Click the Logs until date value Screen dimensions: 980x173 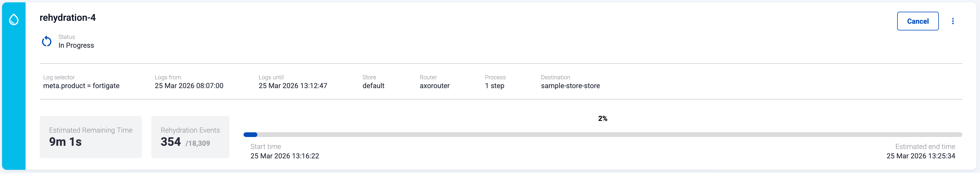point(293,86)
